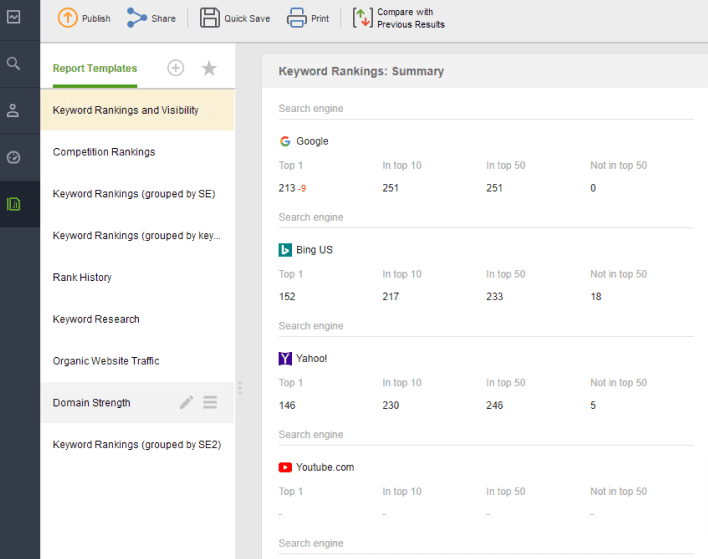Click Bing US In top 50 value 233
The height and width of the screenshot is (559, 708).
(494, 297)
